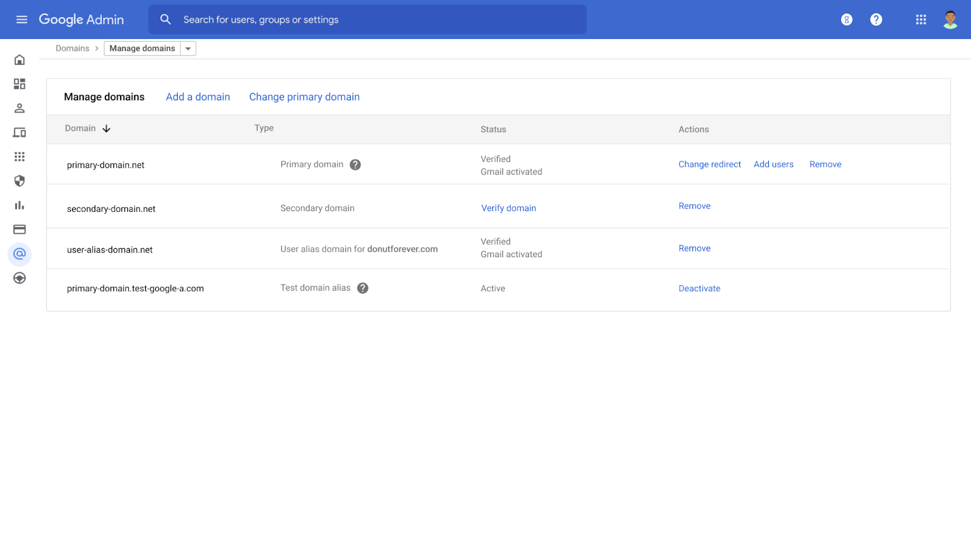Select secondary-domain.net domain name
Screen dimensions: 971x560
coord(111,209)
